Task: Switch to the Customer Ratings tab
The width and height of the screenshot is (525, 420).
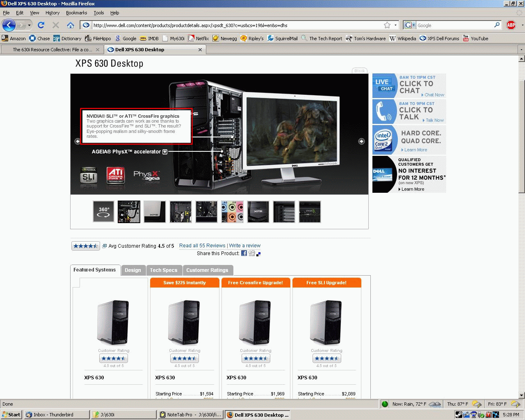Action: click(207, 270)
